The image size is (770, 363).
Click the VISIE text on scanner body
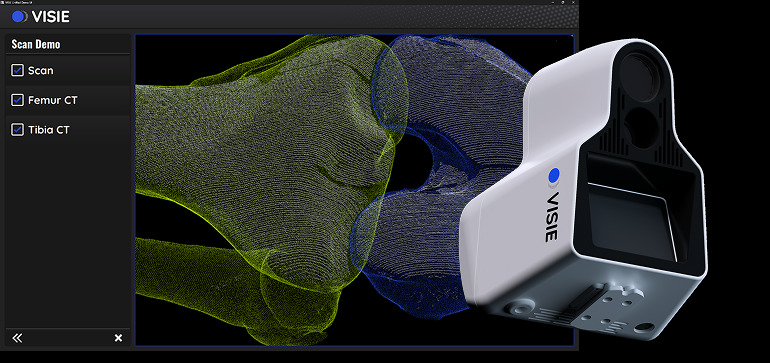pyautogui.click(x=551, y=216)
